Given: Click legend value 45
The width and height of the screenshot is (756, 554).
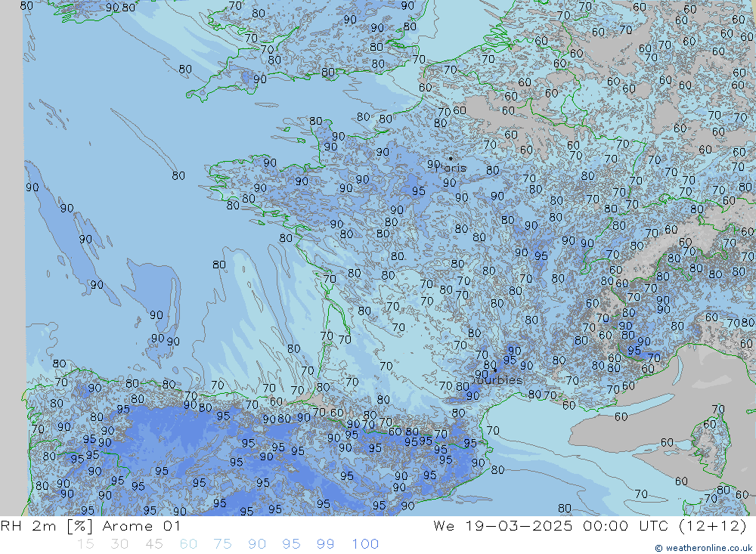Looking at the screenshot, I should tap(153, 544).
